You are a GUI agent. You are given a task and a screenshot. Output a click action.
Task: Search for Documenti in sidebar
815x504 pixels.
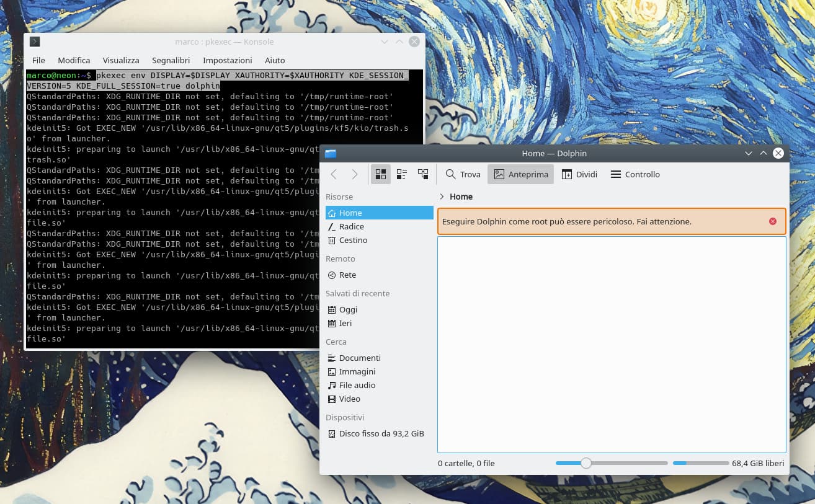(x=380, y=358)
